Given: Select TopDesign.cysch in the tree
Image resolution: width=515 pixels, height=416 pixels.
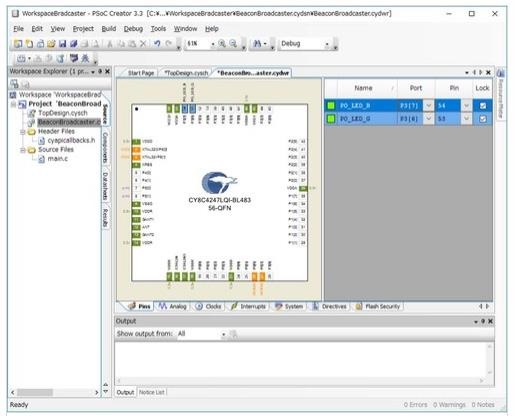Looking at the screenshot, I should click(x=63, y=113).
